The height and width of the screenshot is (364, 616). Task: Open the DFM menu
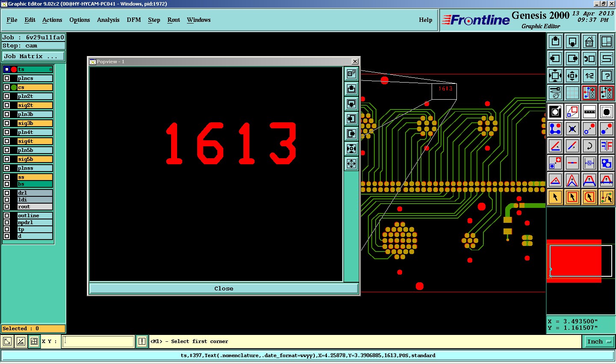[x=133, y=20]
